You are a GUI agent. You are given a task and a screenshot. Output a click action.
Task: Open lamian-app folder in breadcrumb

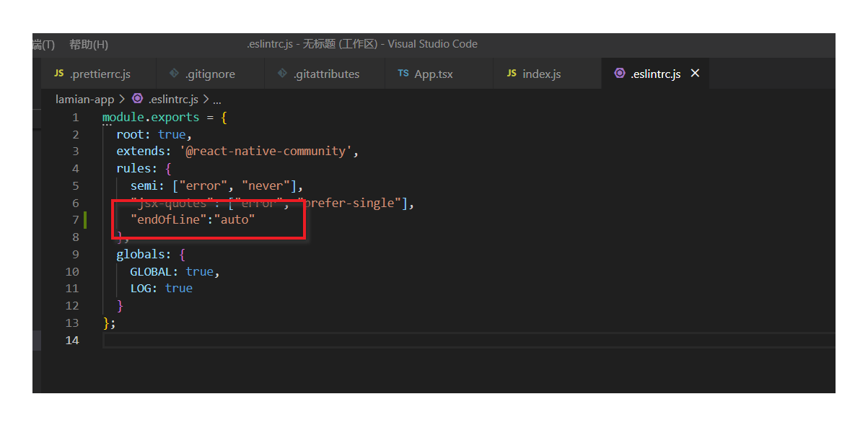(x=85, y=99)
